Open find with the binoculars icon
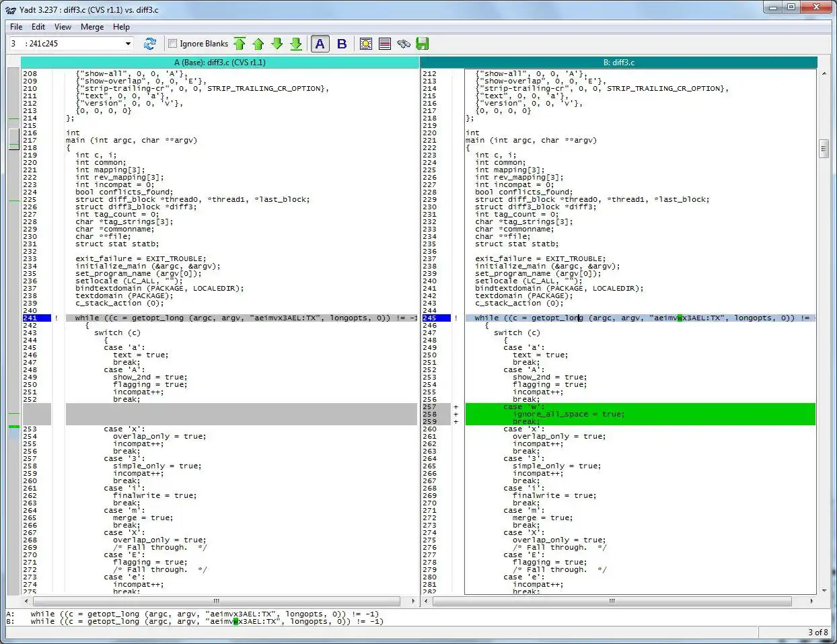The image size is (837, 644). (404, 44)
